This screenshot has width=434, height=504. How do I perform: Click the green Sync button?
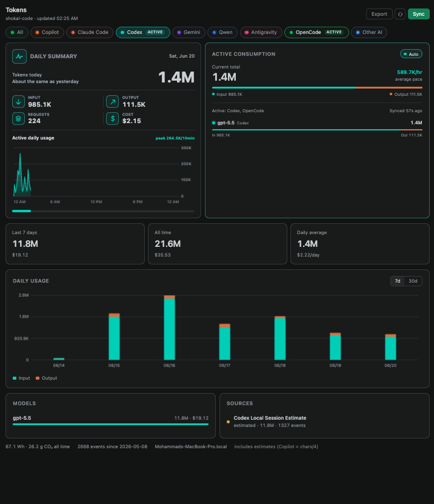[419, 14]
